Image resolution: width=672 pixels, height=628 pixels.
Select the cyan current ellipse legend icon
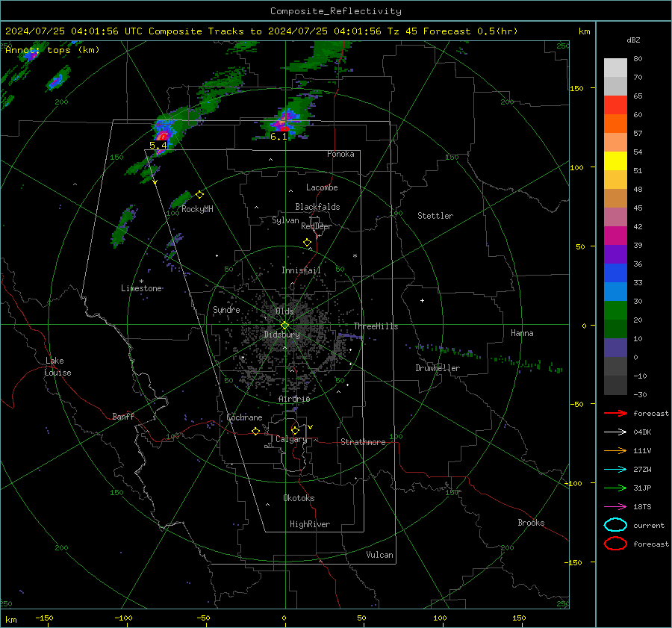[x=615, y=525]
